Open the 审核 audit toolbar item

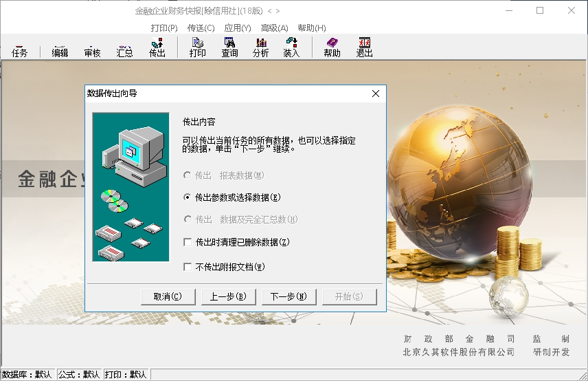(92, 52)
